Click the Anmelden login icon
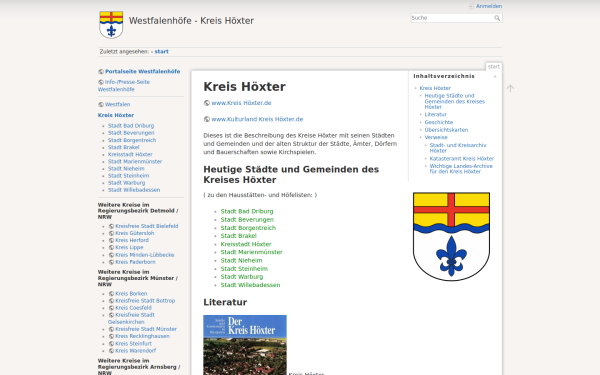 471,6
